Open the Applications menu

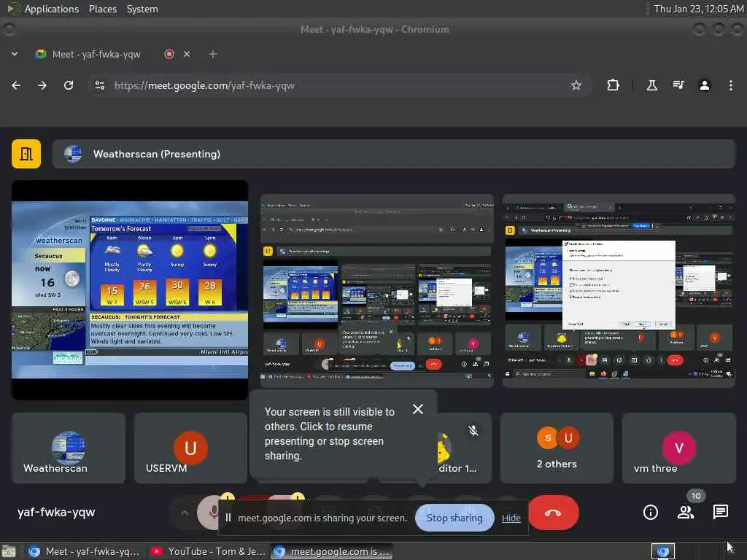(x=52, y=9)
